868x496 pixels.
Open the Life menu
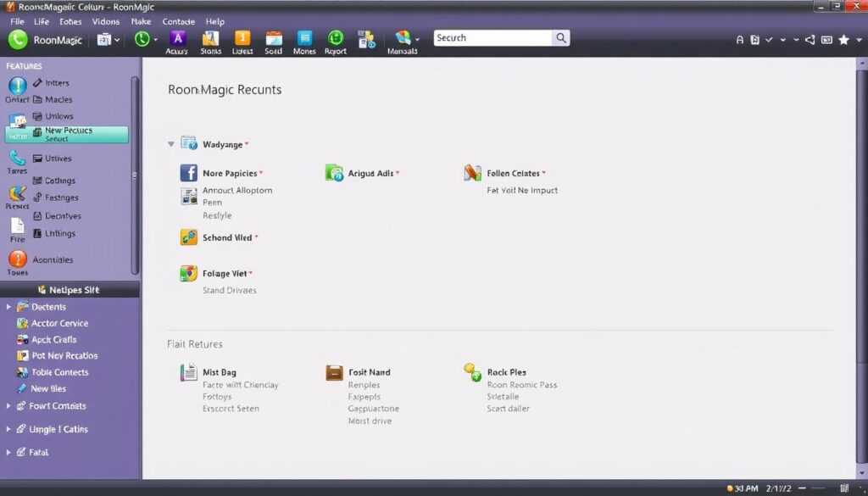[42, 21]
